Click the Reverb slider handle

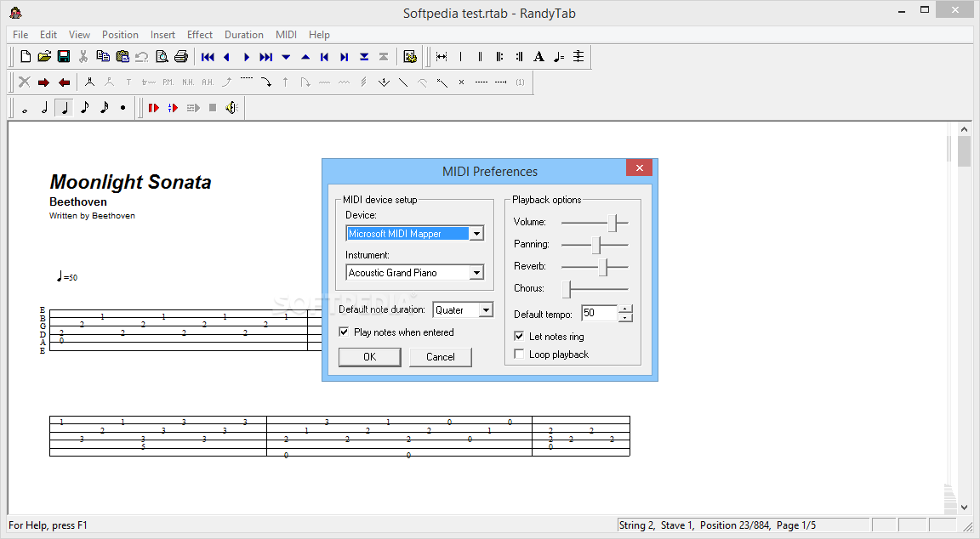(603, 267)
